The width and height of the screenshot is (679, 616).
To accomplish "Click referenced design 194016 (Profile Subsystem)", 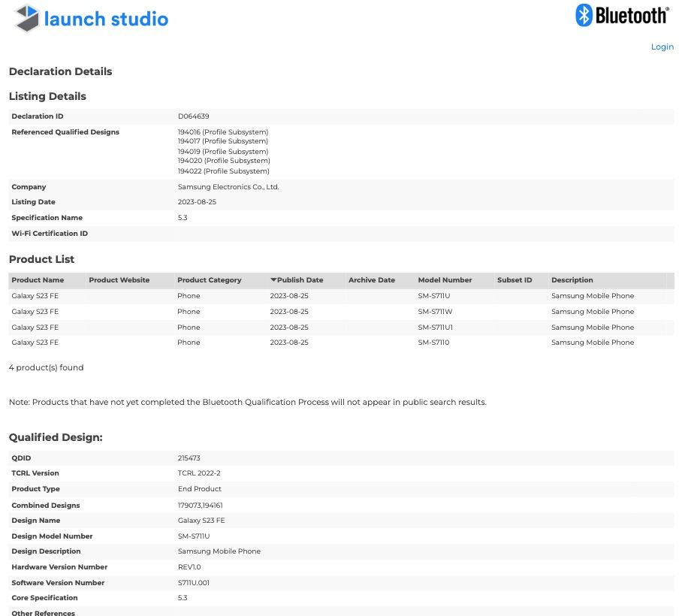I will coord(223,132).
